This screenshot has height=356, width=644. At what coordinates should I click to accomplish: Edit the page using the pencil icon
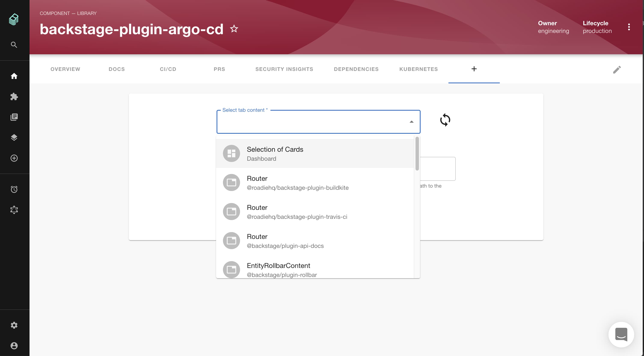617,69
